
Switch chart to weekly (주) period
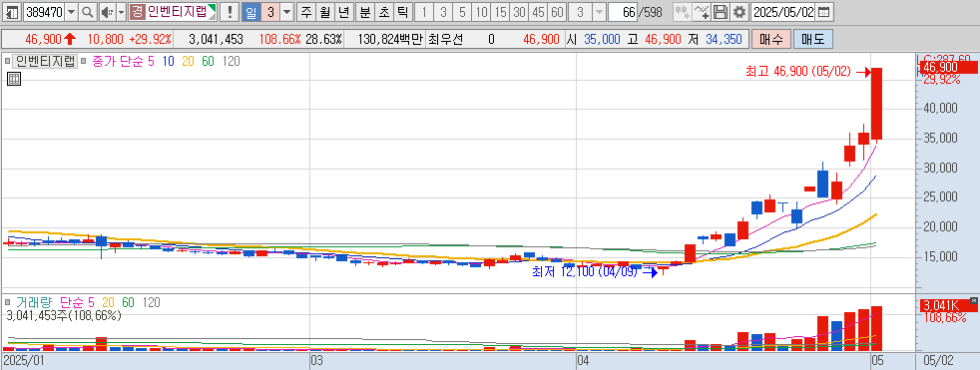pyautogui.click(x=305, y=11)
